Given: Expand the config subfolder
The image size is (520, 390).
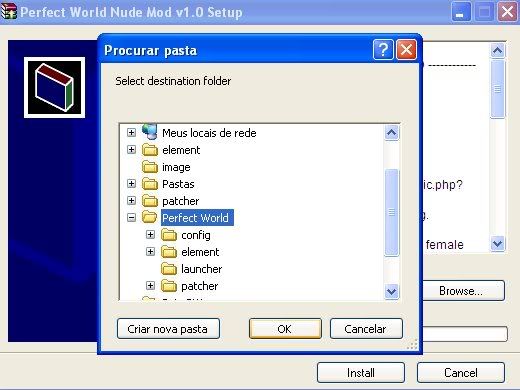Looking at the screenshot, I should coord(150,235).
